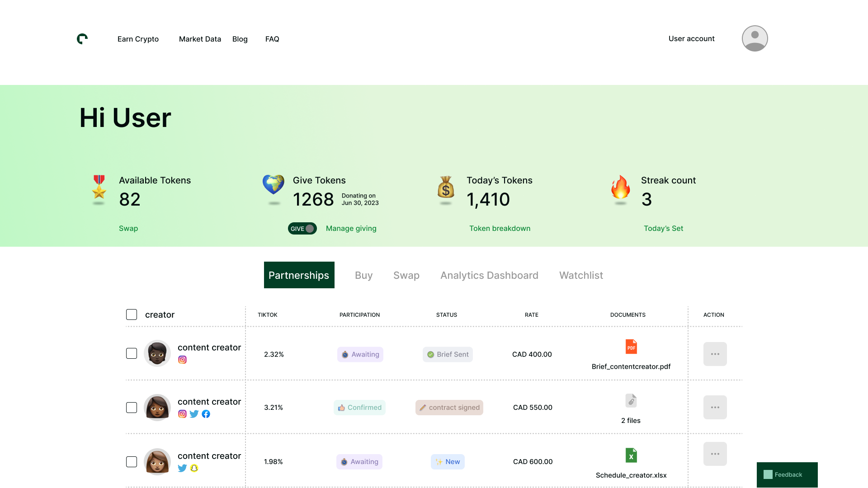
Task: Click the Snapchat icon of third creator
Action: click(194, 468)
